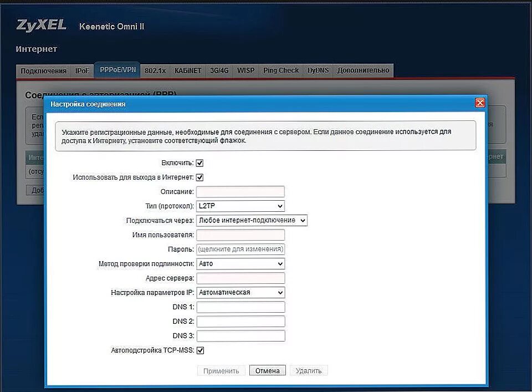Screen dimensions: 532x392
Task: Toggle Автоподстройка TCP-MSS checkbox
Action: [x=200, y=350]
